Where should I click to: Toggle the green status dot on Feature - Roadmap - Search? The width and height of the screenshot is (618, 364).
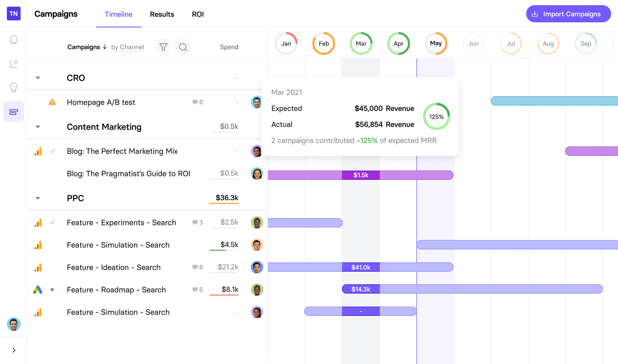pyautogui.click(x=52, y=289)
